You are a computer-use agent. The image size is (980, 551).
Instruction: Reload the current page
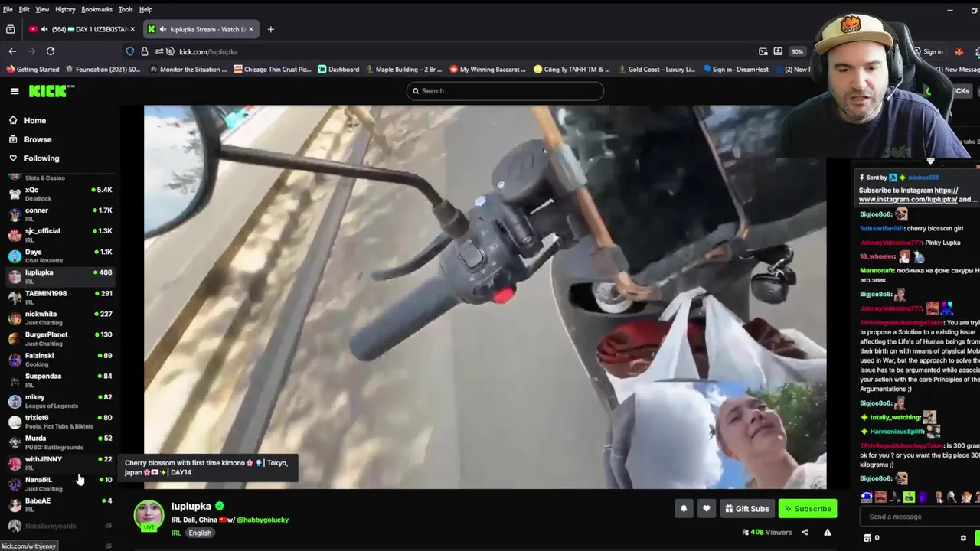coord(51,51)
